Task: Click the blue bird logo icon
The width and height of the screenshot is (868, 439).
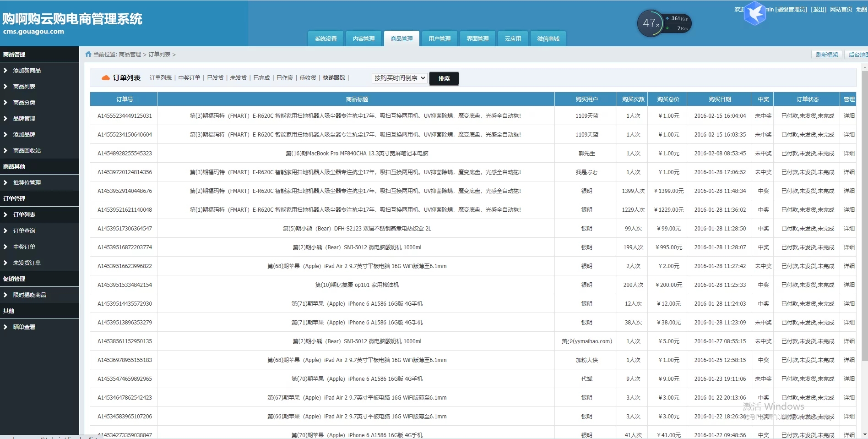Action: pos(754,13)
